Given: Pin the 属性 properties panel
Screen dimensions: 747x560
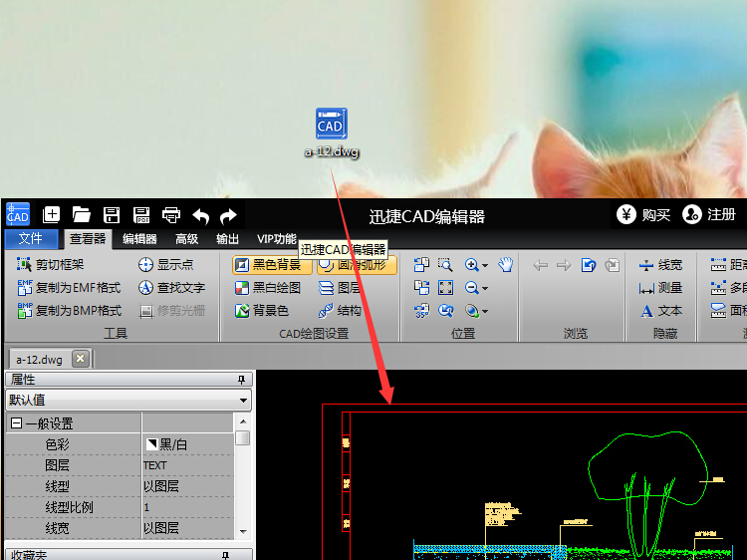Looking at the screenshot, I should (x=242, y=380).
